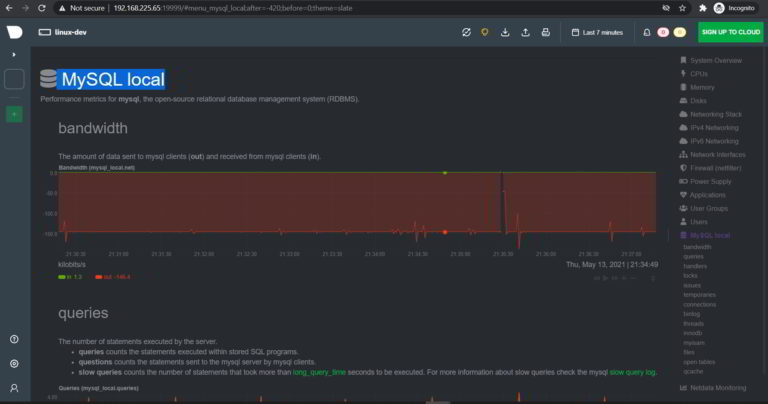Viewport: 768px width, 404px height.
Task: Open the slow query log link
Action: (x=632, y=372)
